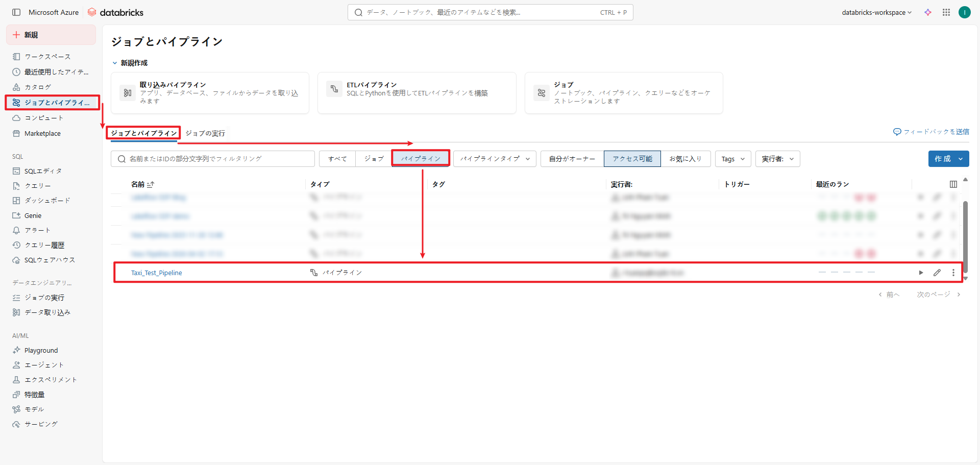Image resolution: width=980 pixels, height=465 pixels.
Task: Select SQLエディタ in the sidebar
Action: [x=43, y=171]
